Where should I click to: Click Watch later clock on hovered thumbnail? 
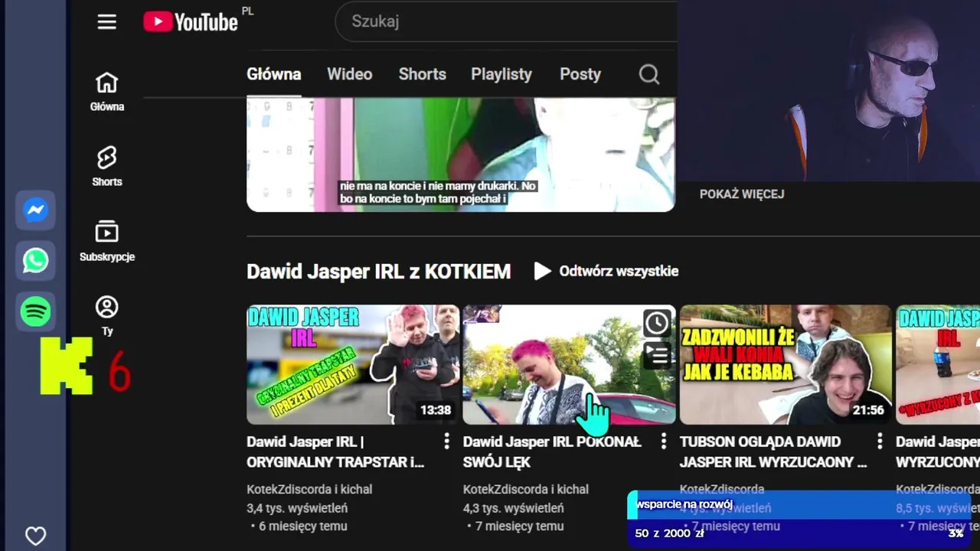657,324
